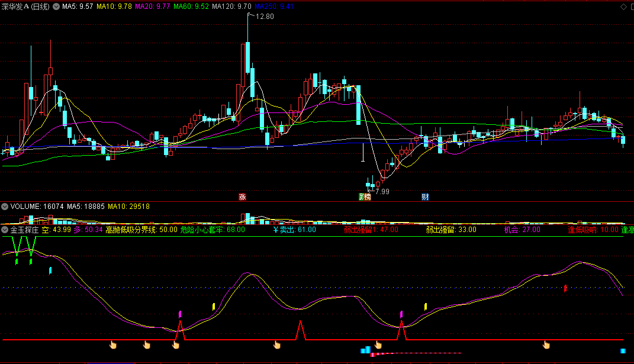This screenshot has width=634, height=364.
Task: Click the cyan signal marker on indicator curve
Action: (50, 270)
